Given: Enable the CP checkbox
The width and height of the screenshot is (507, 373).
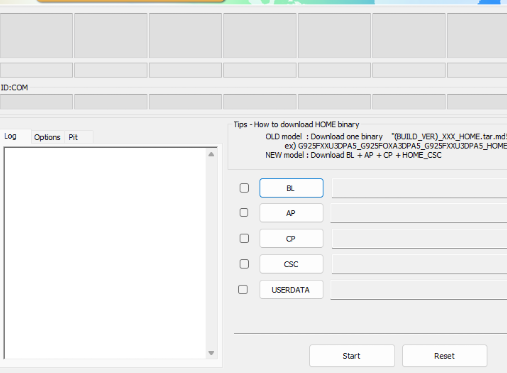Looking at the screenshot, I should coord(244,238).
